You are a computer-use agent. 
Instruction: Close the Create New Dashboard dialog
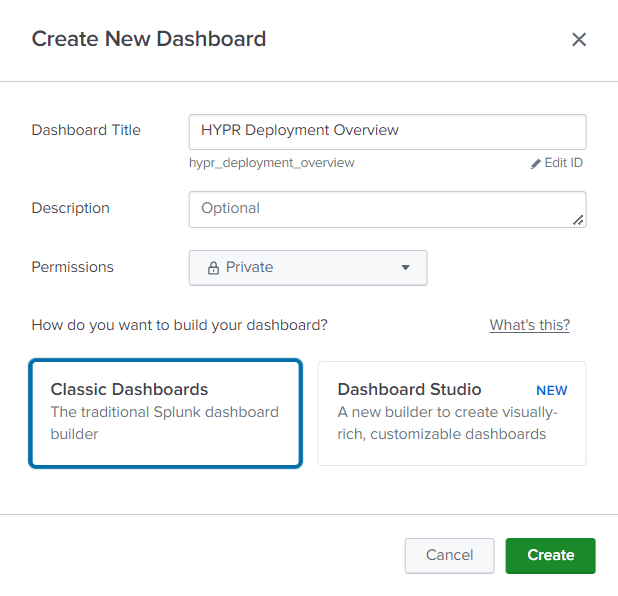tap(579, 39)
